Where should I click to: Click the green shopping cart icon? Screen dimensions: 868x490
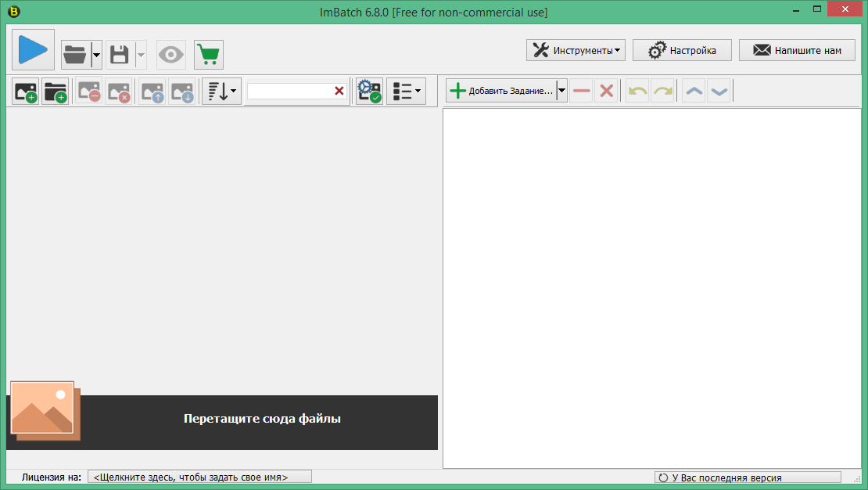point(208,54)
